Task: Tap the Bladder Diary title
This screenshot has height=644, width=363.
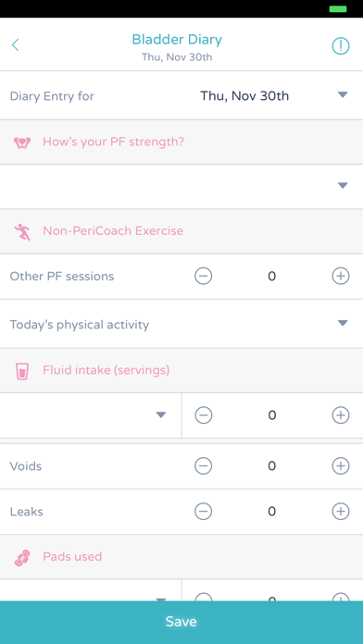Action: click(177, 40)
